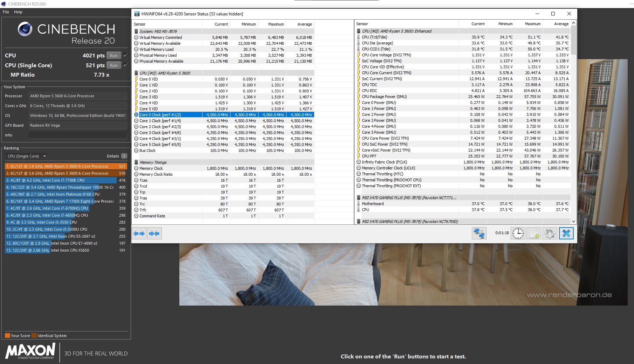Click the Cinebench sphere logo icon
Screen dimensions: 634x364
click(25, 29)
